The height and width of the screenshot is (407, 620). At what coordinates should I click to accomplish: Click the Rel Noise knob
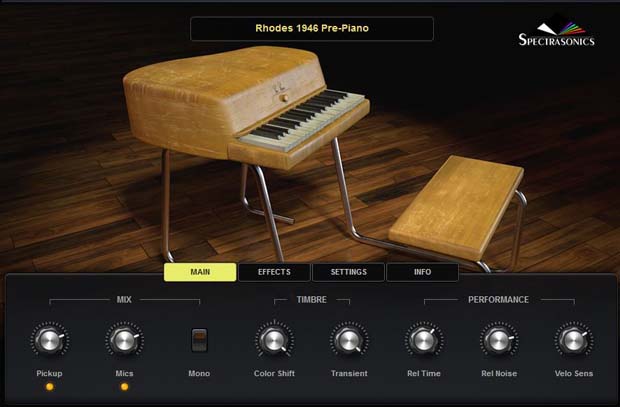point(499,340)
